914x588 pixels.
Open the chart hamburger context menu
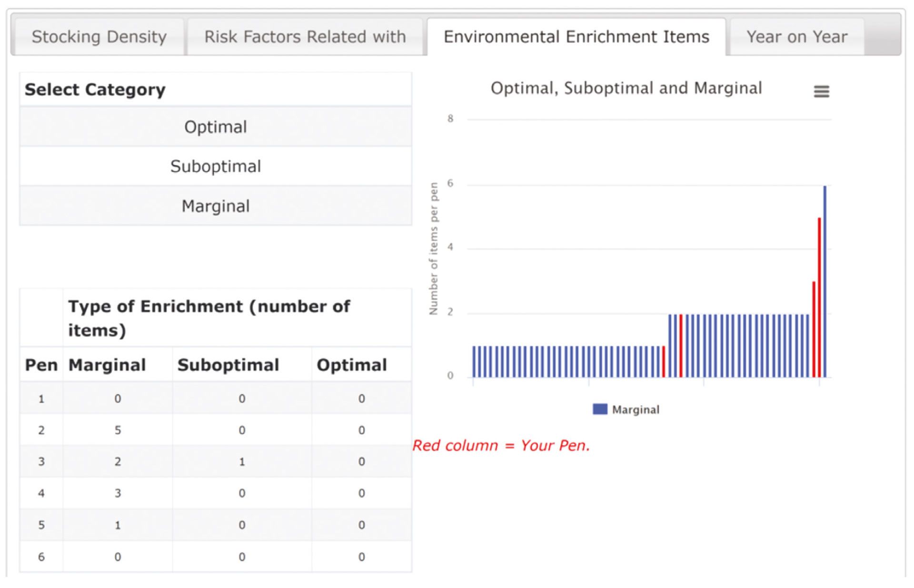(821, 91)
